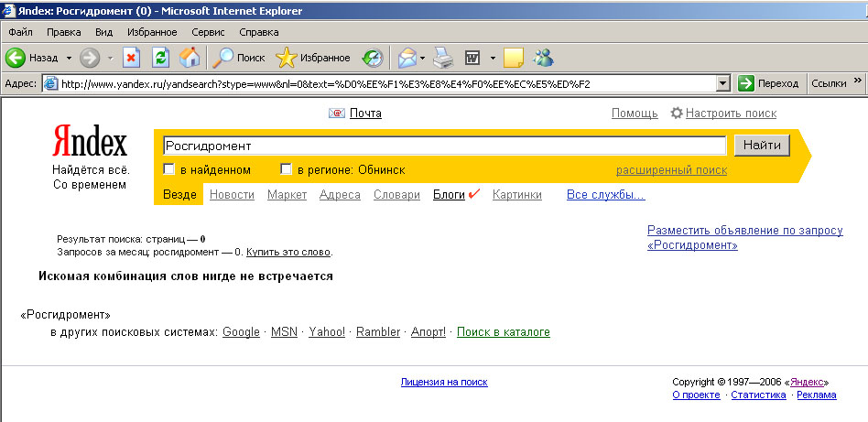This screenshot has width=868, height=422.
Task: Open the Сервис menu
Action: point(209,32)
